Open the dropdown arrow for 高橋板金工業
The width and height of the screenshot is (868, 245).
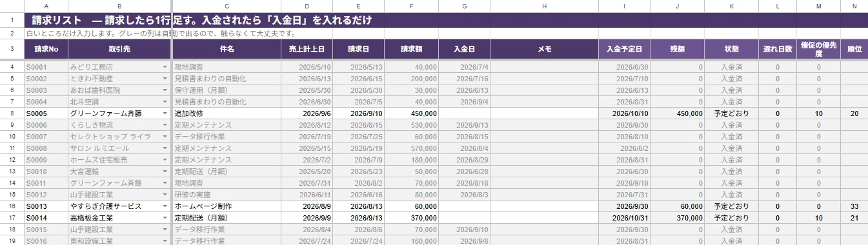[x=165, y=217]
